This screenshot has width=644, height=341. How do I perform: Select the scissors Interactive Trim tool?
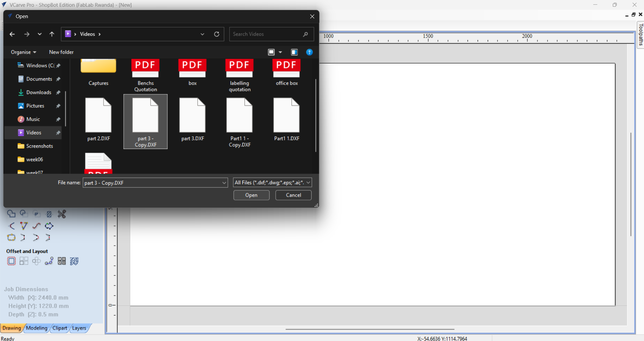pyautogui.click(x=62, y=214)
